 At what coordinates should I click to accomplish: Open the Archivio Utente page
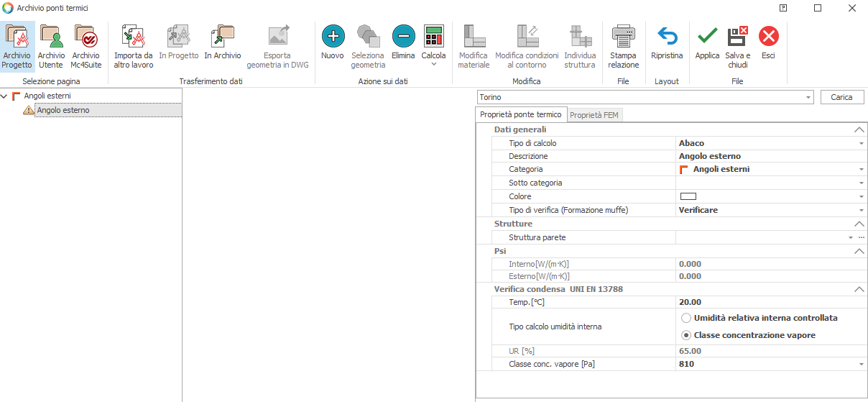tap(51, 46)
